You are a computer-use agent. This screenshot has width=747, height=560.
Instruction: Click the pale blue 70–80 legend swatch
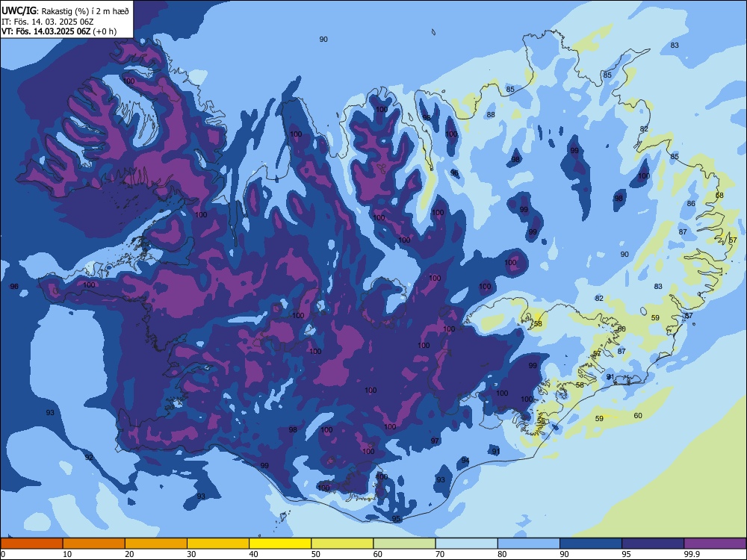466,544
